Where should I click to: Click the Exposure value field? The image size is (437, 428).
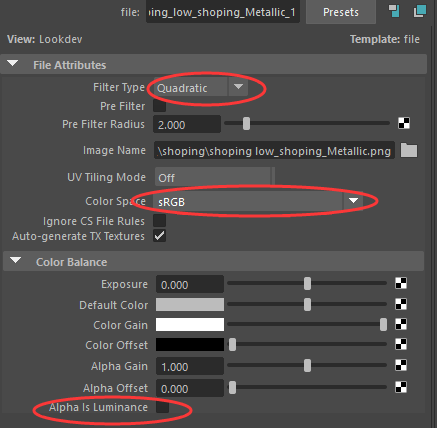(x=190, y=284)
